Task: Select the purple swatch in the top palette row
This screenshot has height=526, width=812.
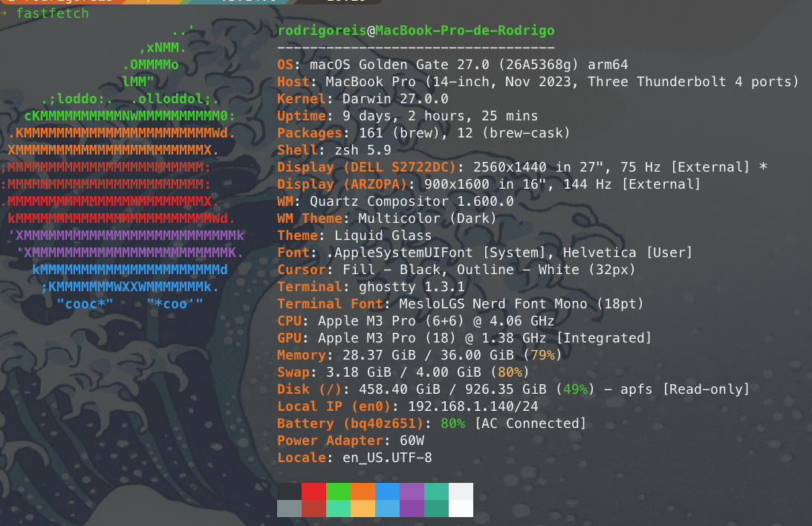Action: tap(412, 491)
